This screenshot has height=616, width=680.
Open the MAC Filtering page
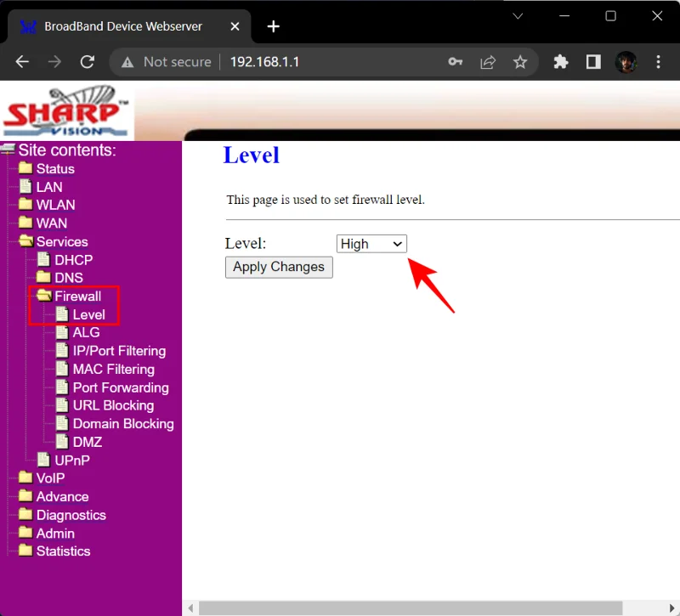(113, 370)
